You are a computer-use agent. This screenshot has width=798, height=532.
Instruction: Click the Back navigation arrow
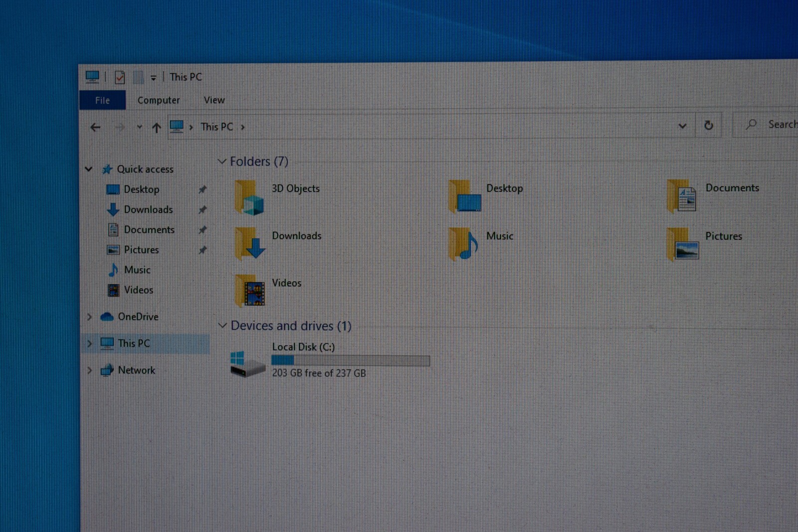(95, 128)
